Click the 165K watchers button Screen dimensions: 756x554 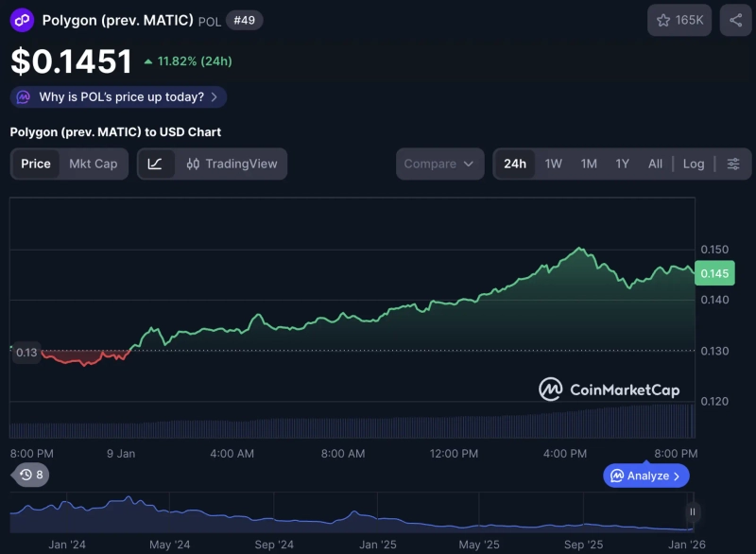pyautogui.click(x=679, y=19)
